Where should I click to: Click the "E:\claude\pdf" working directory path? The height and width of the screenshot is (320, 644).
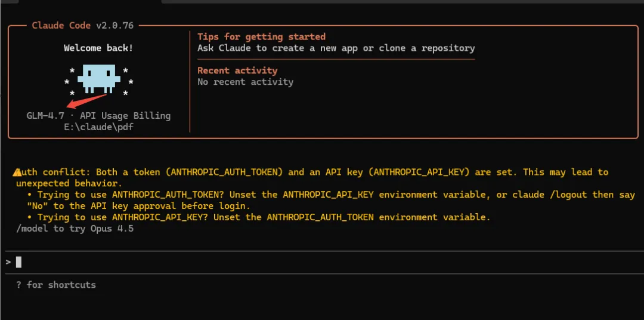click(x=98, y=127)
